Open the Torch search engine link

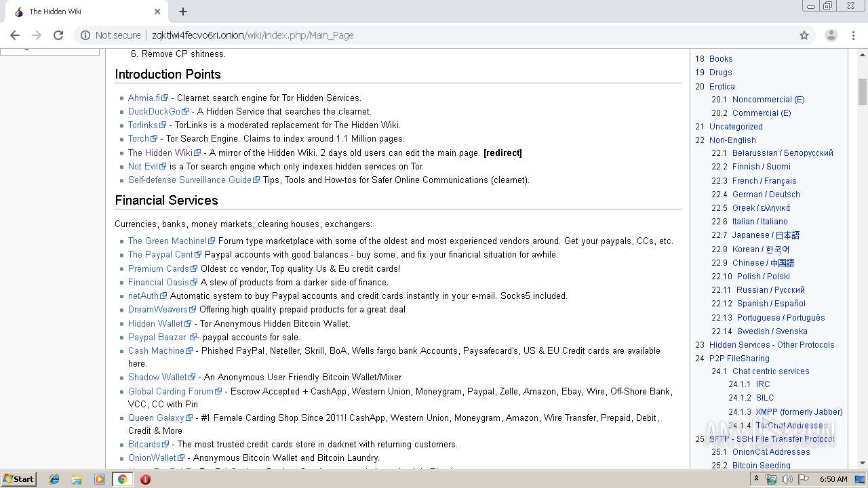[x=138, y=138]
